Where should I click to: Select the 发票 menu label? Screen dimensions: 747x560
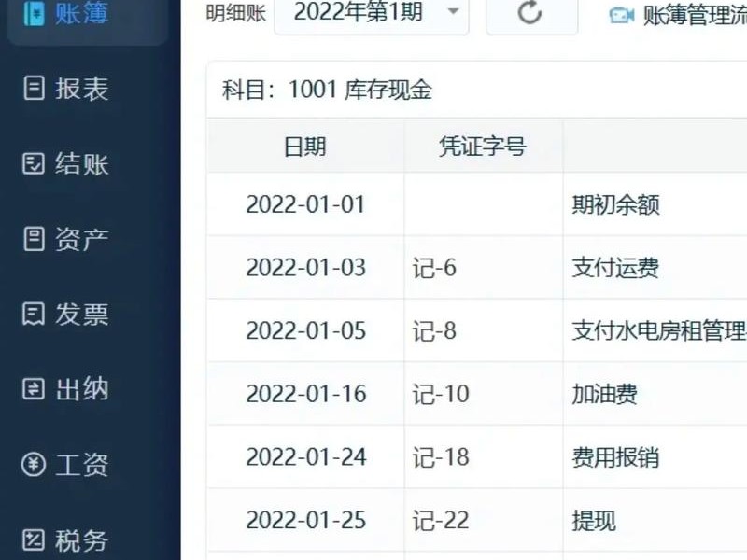click(x=81, y=315)
